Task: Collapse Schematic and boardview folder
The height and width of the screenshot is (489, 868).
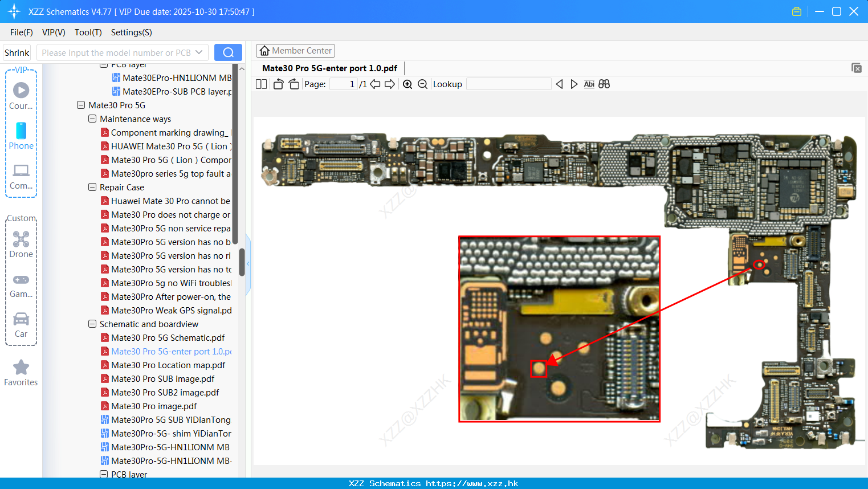Action: click(x=92, y=324)
